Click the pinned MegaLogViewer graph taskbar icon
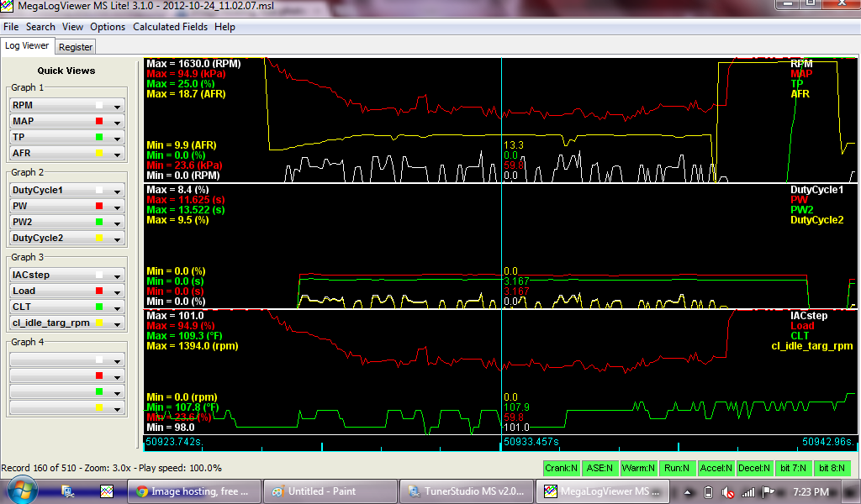The image size is (861, 504). coord(107,491)
